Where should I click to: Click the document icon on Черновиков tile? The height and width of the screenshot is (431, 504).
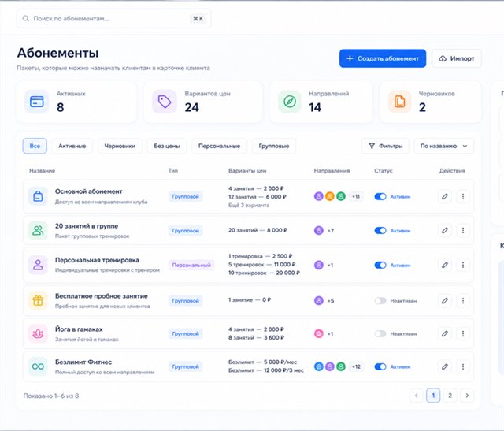click(399, 102)
